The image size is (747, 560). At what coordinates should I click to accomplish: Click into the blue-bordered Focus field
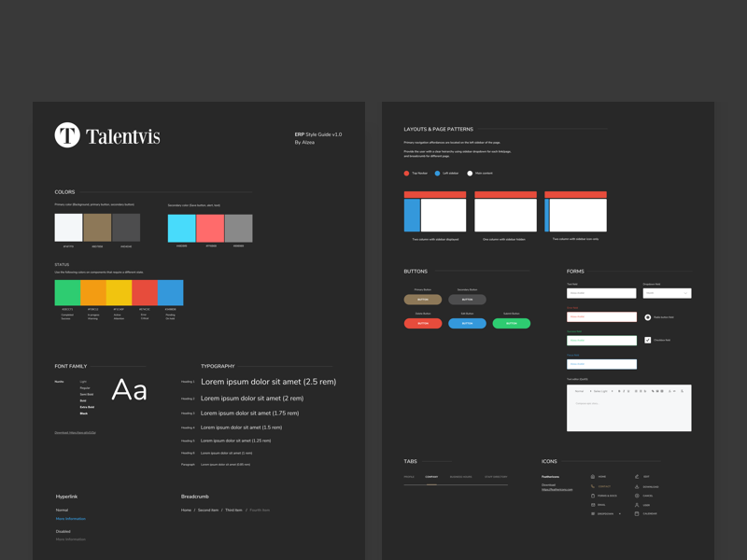[x=601, y=364]
